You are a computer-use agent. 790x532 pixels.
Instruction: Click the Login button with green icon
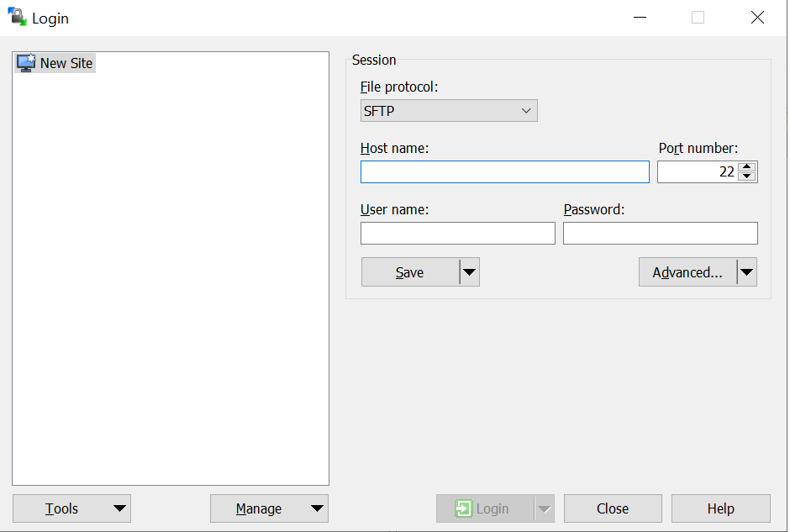[x=484, y=508]
